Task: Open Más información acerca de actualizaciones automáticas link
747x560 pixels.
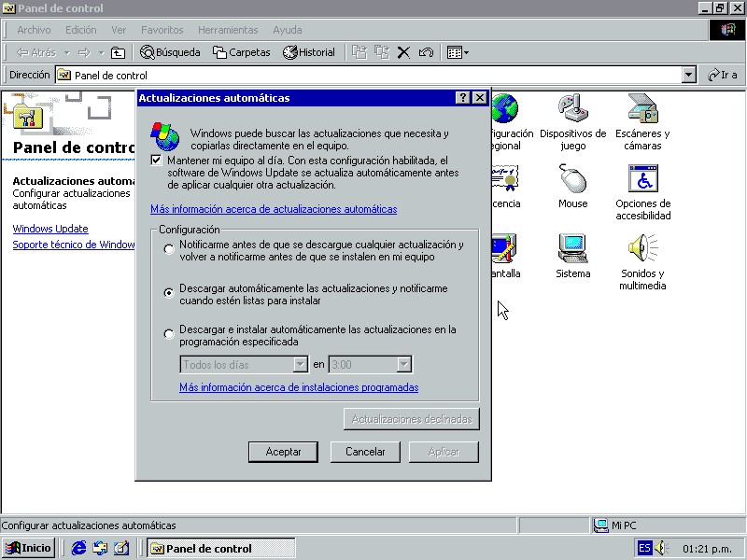Action: pyautogui.click(x=274, y=209)
